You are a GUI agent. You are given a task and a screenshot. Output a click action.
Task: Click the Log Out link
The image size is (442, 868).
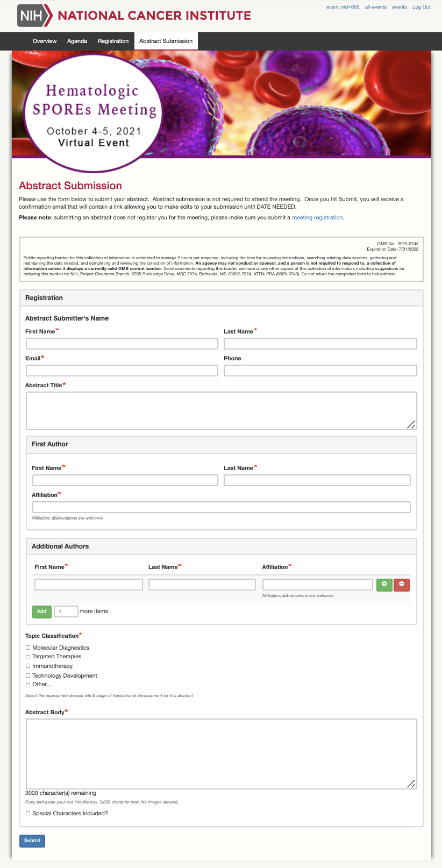click(x=422, y=7)
